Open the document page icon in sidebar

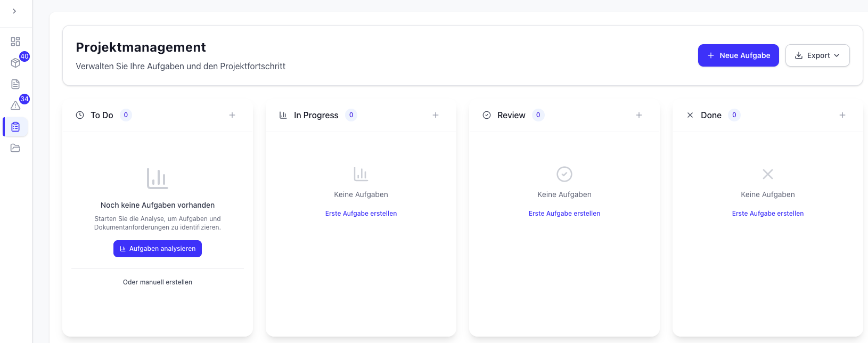pos(15,84)
